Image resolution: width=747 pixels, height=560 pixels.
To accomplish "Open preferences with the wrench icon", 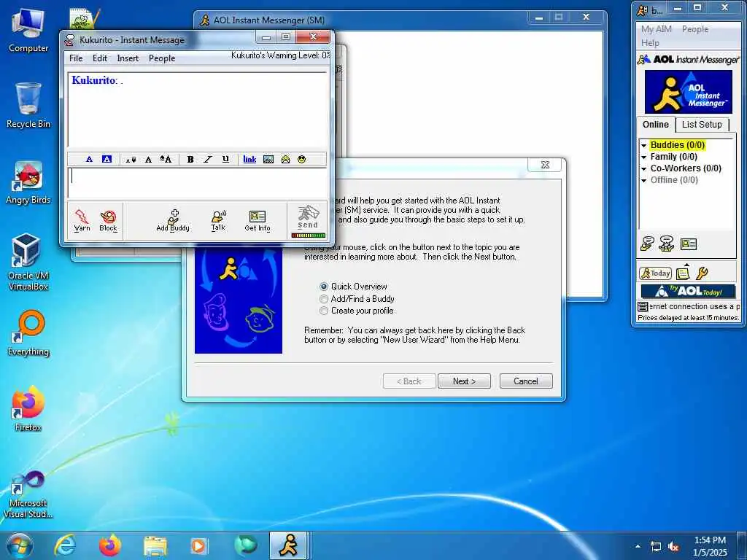I will click(702, 273).
